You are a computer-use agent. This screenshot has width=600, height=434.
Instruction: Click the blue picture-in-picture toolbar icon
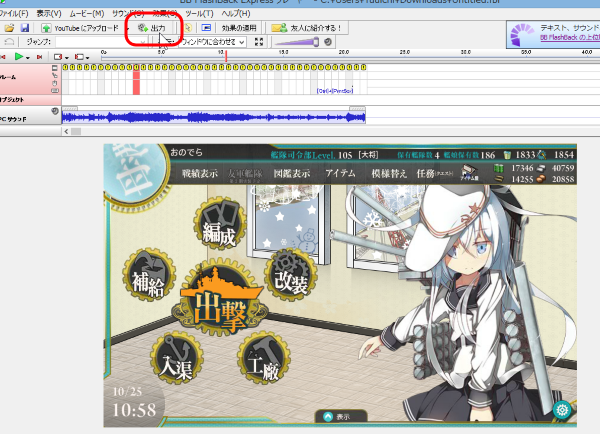coord(206,28)
